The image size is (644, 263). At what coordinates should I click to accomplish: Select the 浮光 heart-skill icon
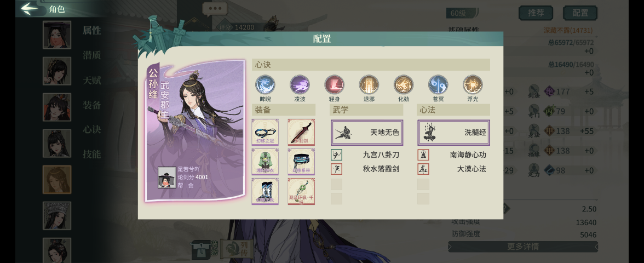tap(473, 84)
